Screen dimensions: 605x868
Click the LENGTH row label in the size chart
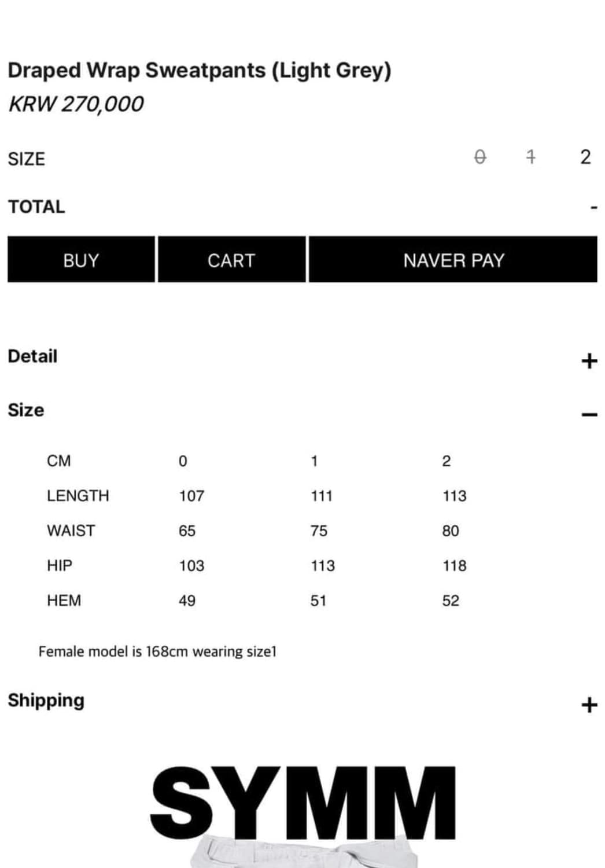click(x=78, y=496)
